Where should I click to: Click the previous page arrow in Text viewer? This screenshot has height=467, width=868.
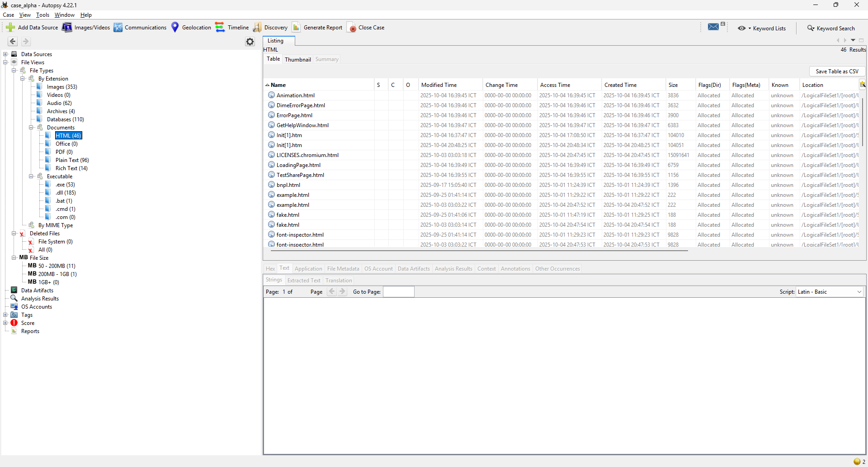pos(332,291)
